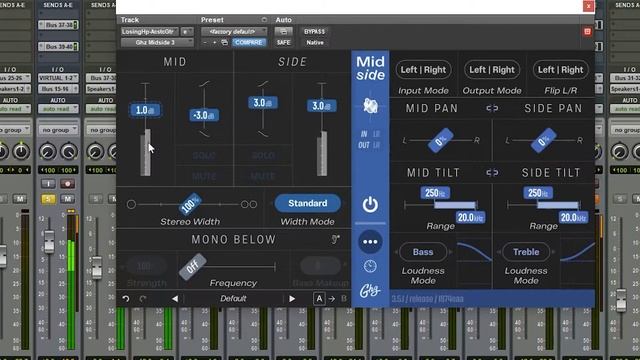Click the automation enable icon under Auto
Image resolution: width=640 pixels, height=360 pixels.
283,31
